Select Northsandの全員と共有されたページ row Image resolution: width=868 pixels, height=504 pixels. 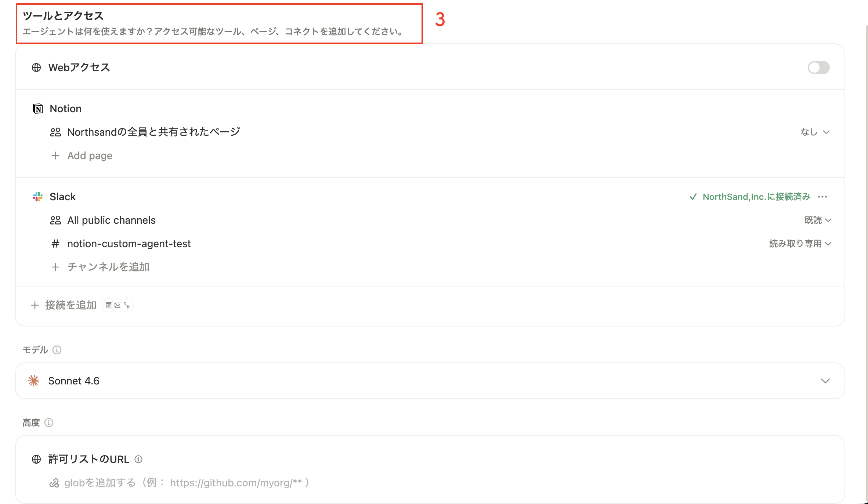tap(153, 132)
